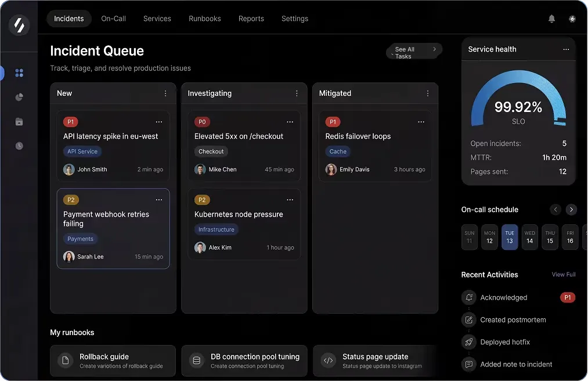Open the pie chart analytics icon in sidebar
This screenshot has height=381, width=588.
tap(19, 97)
